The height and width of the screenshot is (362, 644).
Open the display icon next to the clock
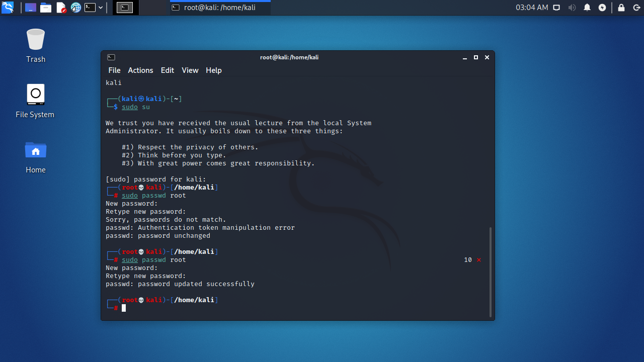[x=556, y=8]
